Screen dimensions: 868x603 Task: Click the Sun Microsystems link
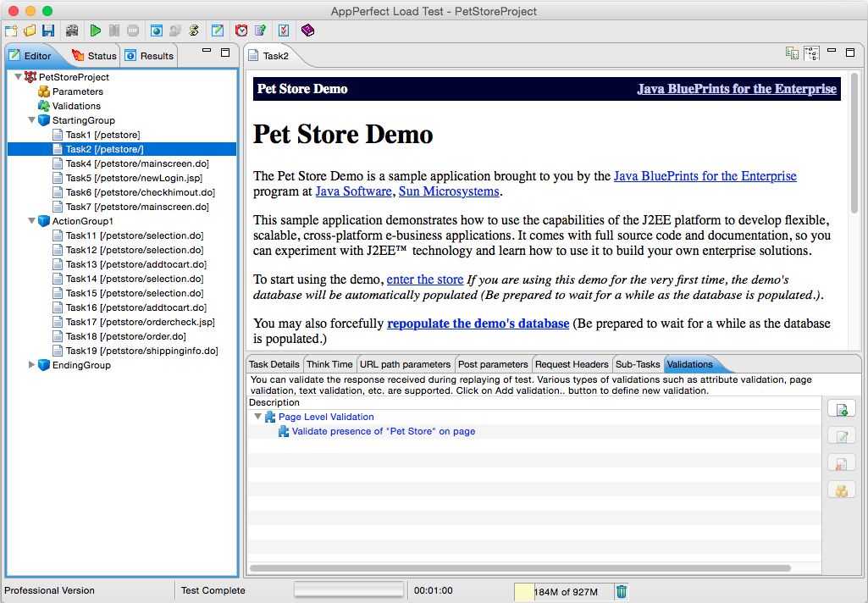(x=449, y=191)
